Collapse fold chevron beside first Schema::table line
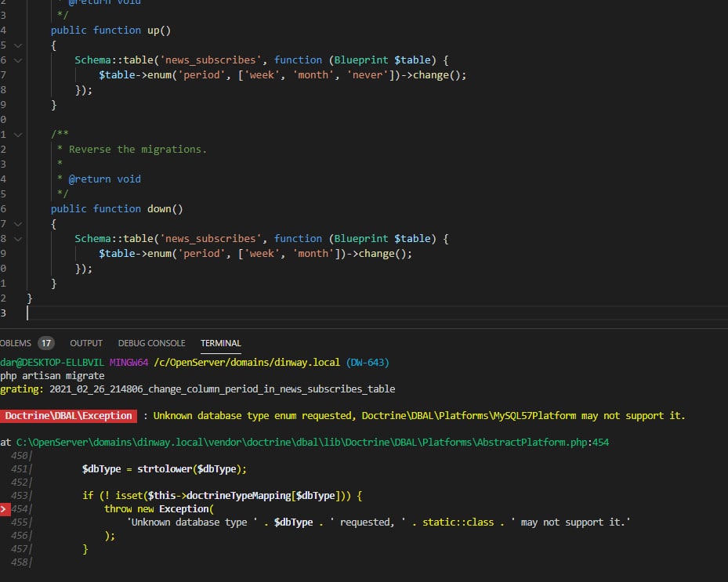Viewport: 728px width, 582px height. (18, 60)
